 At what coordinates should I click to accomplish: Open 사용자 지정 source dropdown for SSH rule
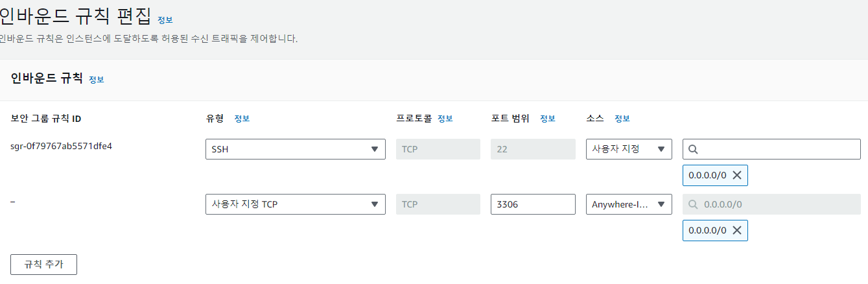point(629,149)
